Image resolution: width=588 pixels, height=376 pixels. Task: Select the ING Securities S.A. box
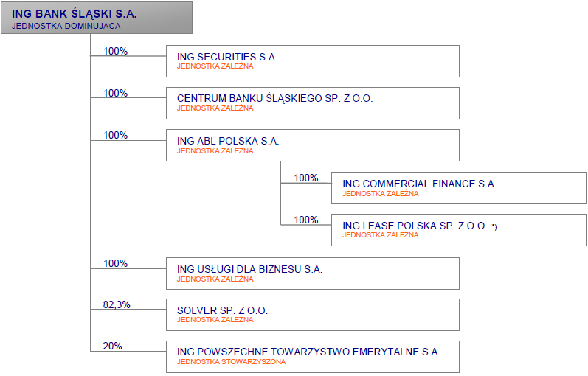[x=313, y=61]
